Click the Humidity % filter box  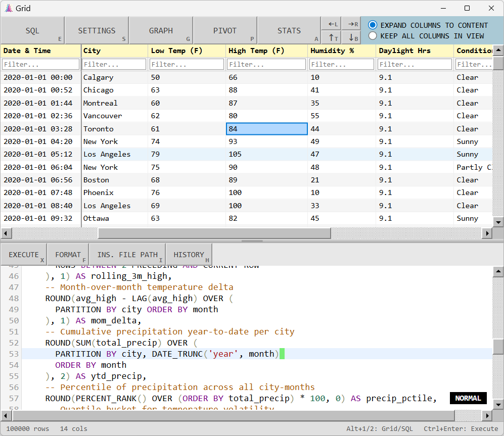click(x=341, y=64)
